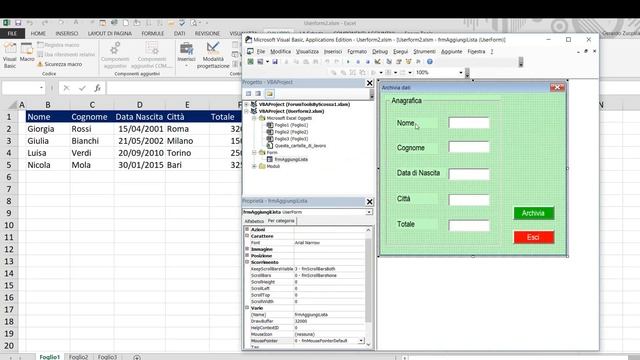Click View Microsoft Excel icon in VBA toolbar

(250, 62)
